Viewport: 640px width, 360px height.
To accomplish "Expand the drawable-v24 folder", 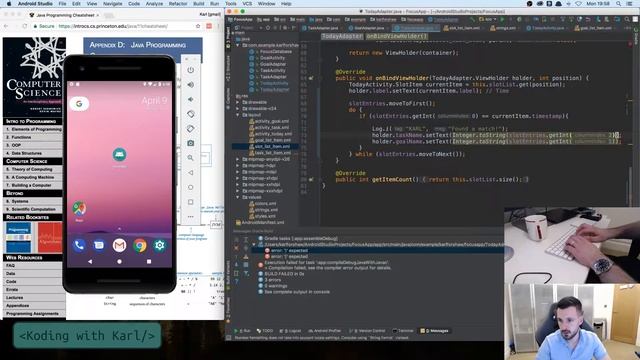I will coord(238,109).
